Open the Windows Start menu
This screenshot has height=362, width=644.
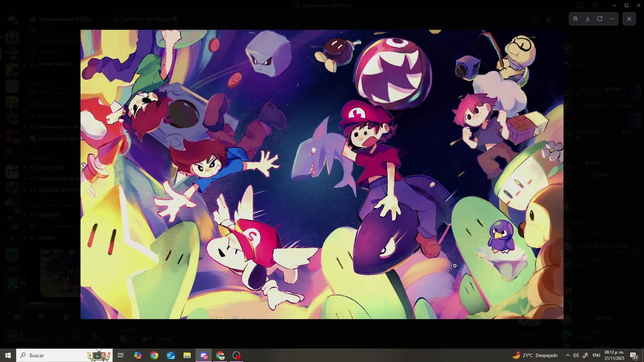click(x=8, y=355)
